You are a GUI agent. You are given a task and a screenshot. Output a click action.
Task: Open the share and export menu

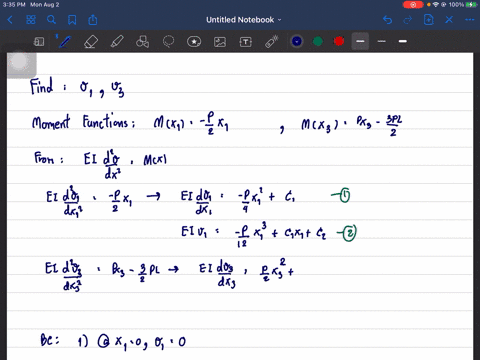point(93,20)
